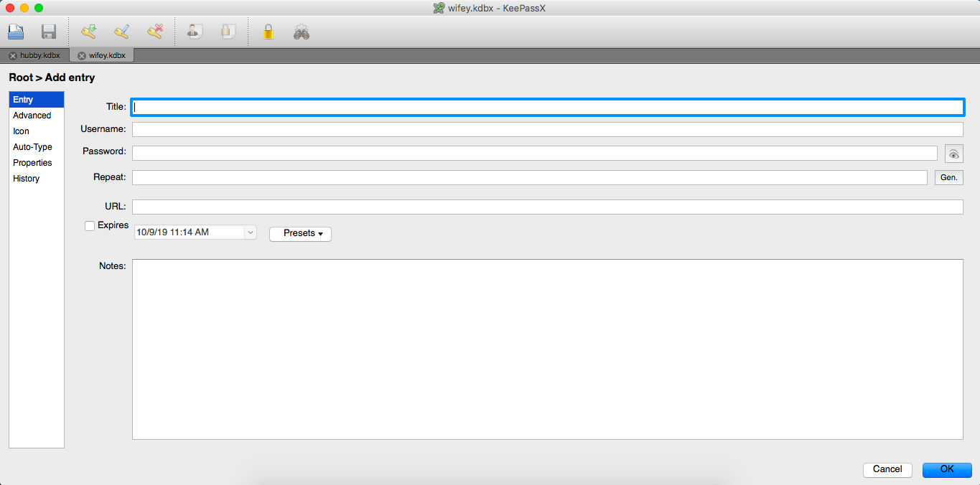Add new entry key icon

[x=88, y=32]
